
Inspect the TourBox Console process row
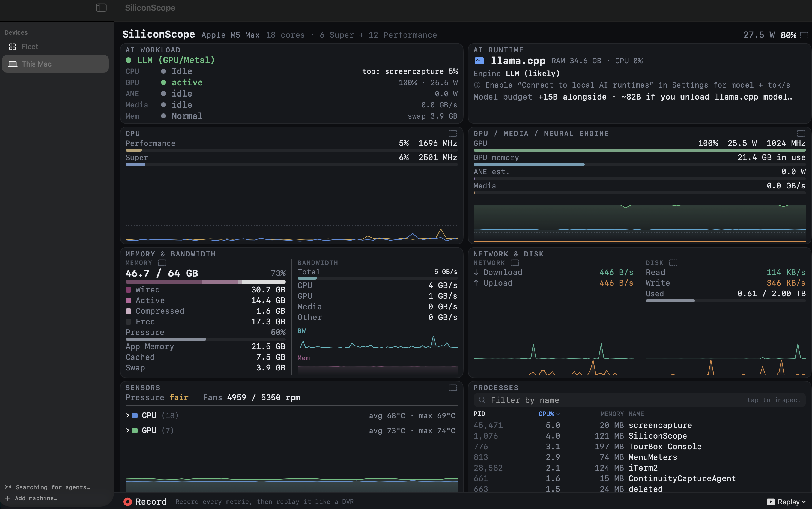pyautogui.click(x=640, y=447)
